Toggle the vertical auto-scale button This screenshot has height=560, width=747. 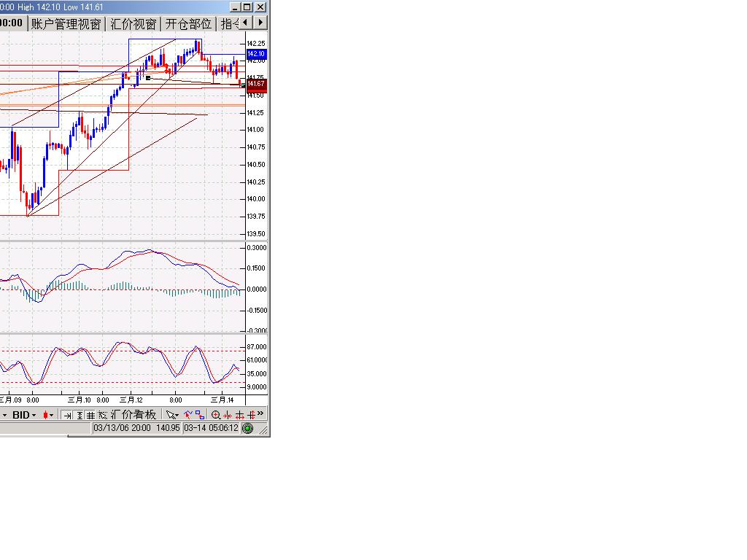[x=79, y=416]
